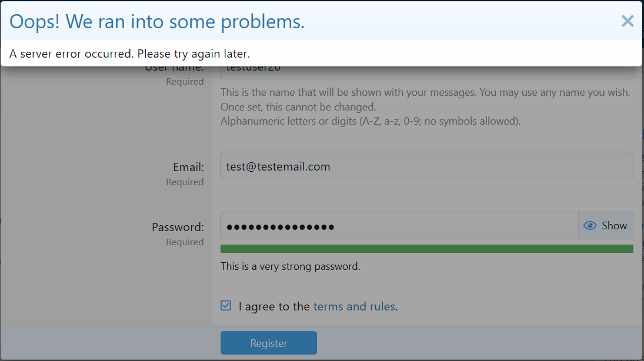This screenshot has height=361, width=644.
Task: Click the green password strength bar
Action: point(427,249)
